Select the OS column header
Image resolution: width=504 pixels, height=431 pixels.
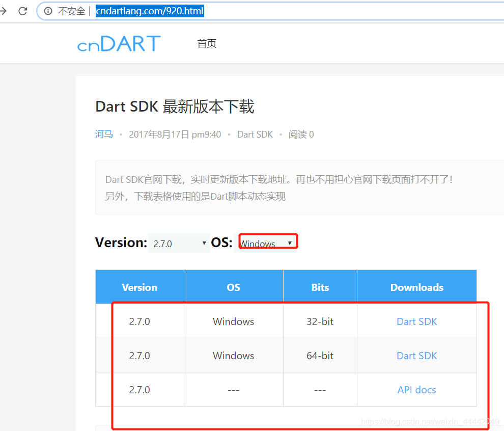(233, 287)
